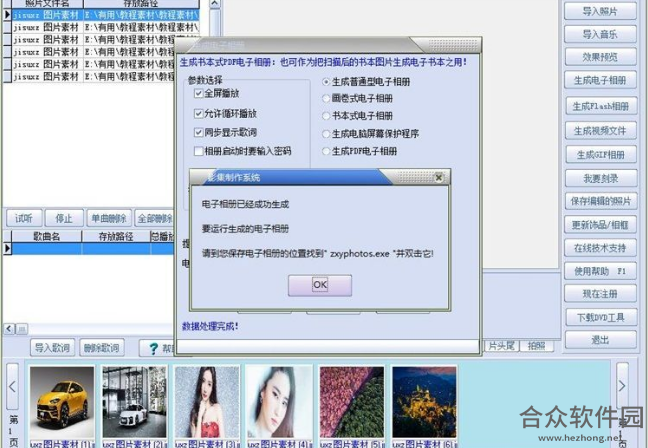Click the 停止 playback button
This screenshot has width=648, height=448.
pyautogui.click(x=64, y=218)
